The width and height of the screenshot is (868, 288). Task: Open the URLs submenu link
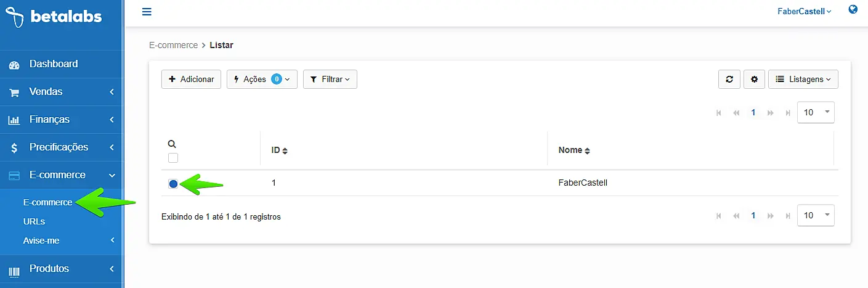[34, 221]
